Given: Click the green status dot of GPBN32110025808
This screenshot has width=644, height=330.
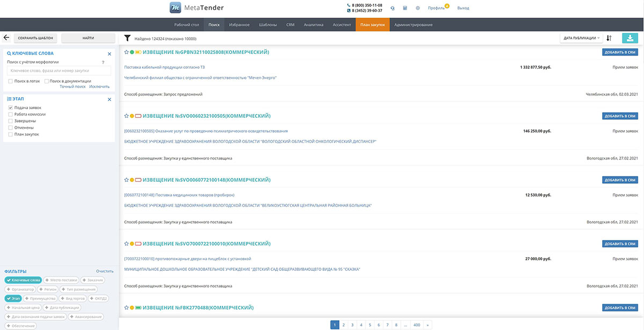Looking at the screenshot, I should pyautogui.click(x=132, y=52).
